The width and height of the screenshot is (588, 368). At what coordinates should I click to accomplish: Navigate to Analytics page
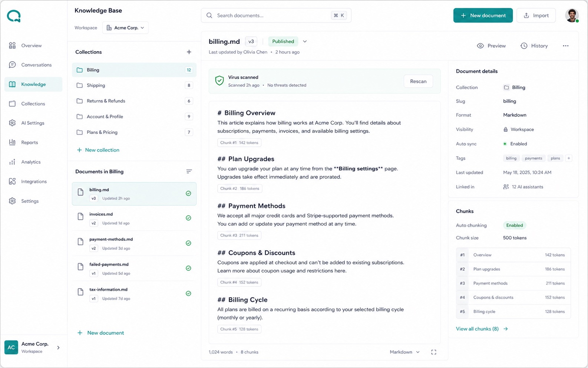(33, 162)
